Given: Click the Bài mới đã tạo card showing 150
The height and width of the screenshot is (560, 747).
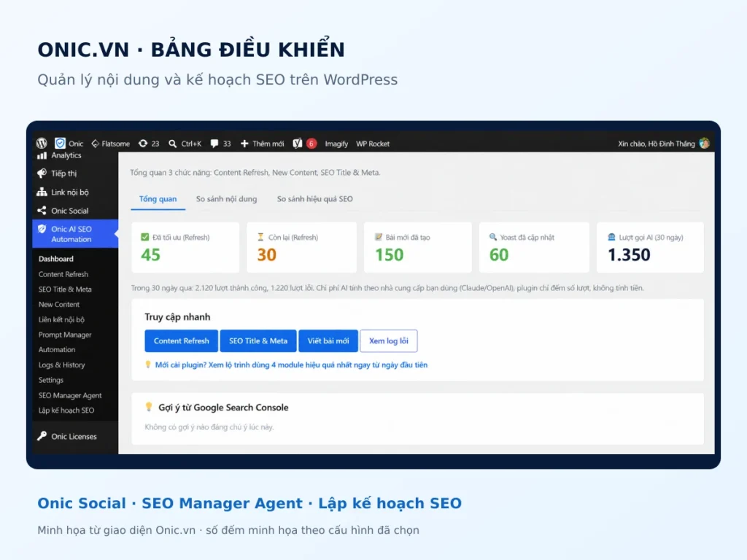Looking at the screenshot, I should click(x=418, y=247).
